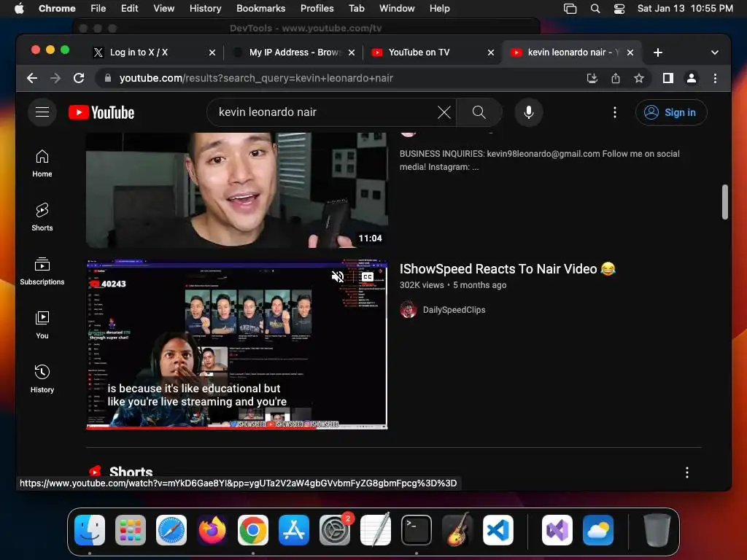Open Launchpad from the Dock
747x560 pixels.
click(x=131, y=530)
